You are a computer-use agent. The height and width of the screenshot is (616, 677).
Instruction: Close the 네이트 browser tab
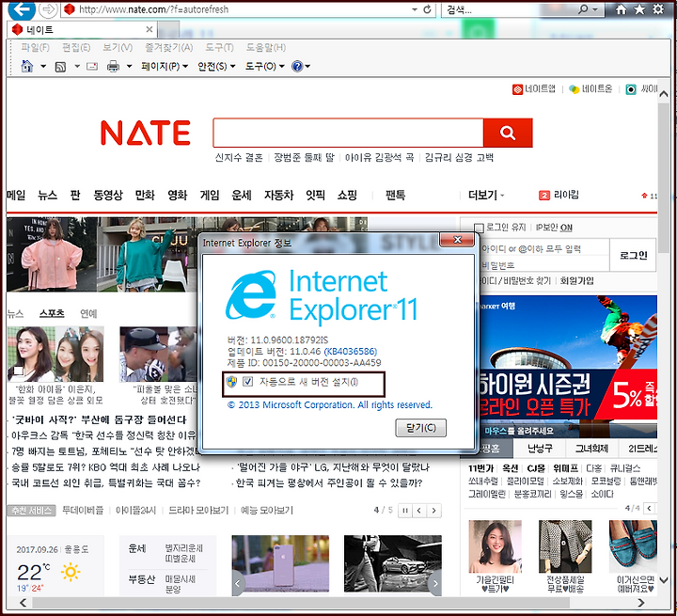[x=150, y=29]
